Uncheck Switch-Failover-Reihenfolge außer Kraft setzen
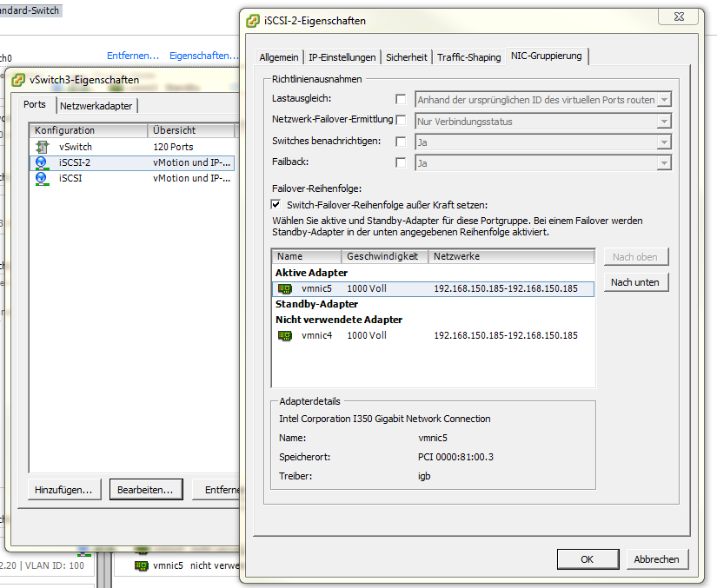This screenshot has width=717, height=588. point(276,204)
